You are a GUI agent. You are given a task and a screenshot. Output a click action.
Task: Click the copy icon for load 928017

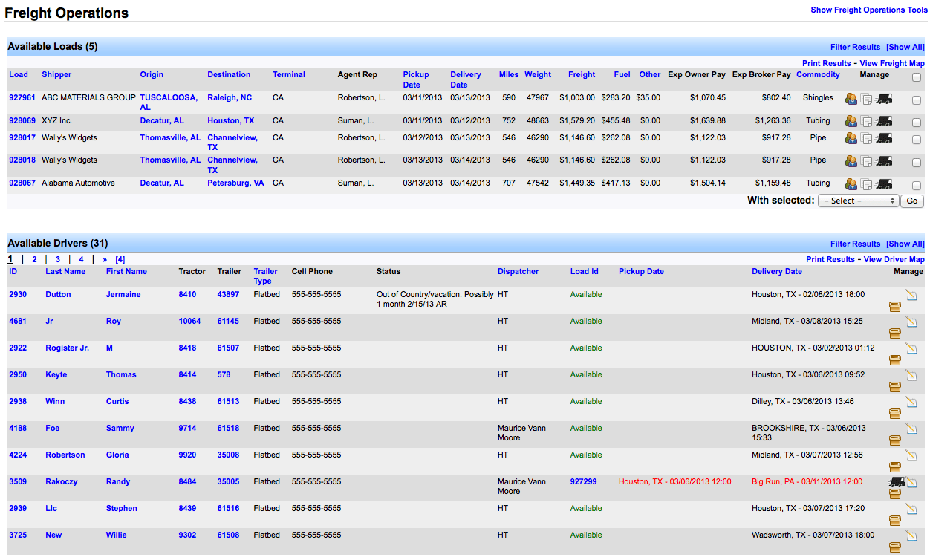pos(867,139)
